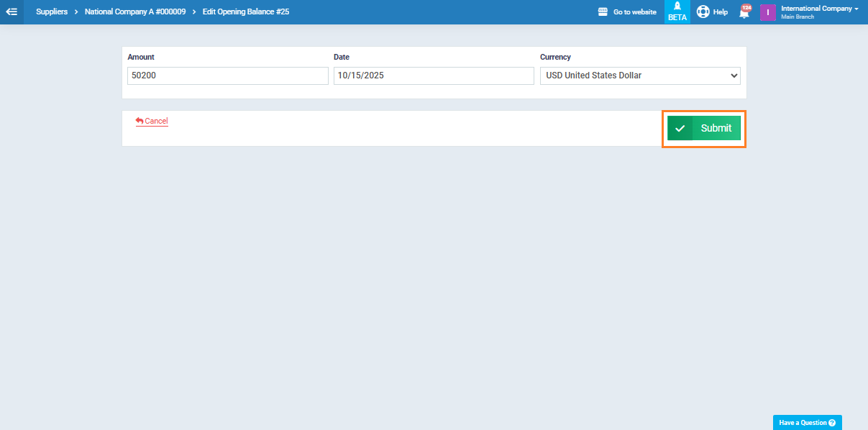Open the notifications bell

744,12
